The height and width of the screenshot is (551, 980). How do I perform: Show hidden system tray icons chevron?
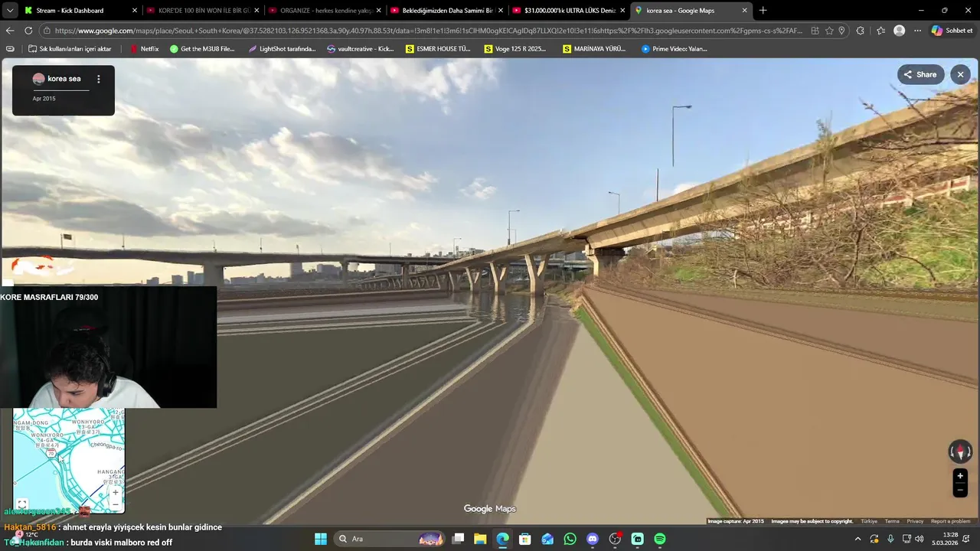[x=857, y=539]
